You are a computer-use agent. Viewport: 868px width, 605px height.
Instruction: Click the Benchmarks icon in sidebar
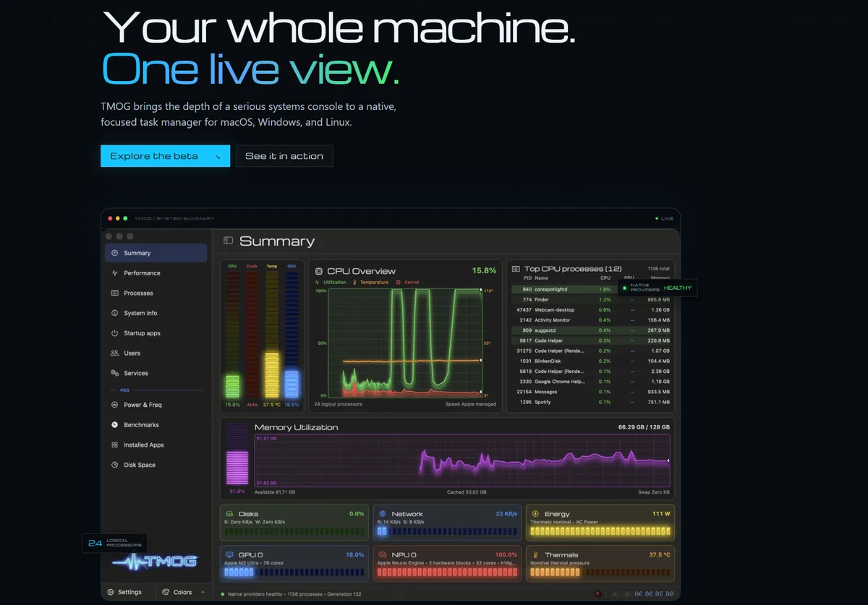pyautogui.click(x=115, y=425)
